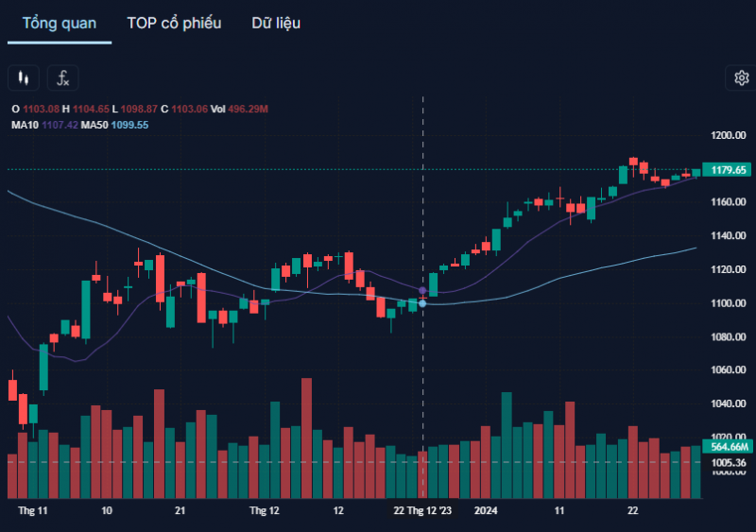The height and width of the screenshot is (532, 756).
Task: Open the candlestick chart type selector
Action: 23,78
